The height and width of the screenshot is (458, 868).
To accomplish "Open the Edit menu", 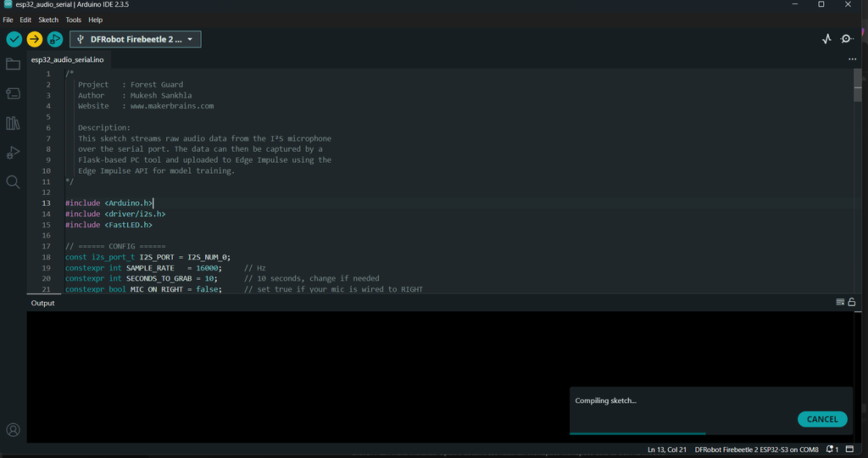I will point(25,20).
